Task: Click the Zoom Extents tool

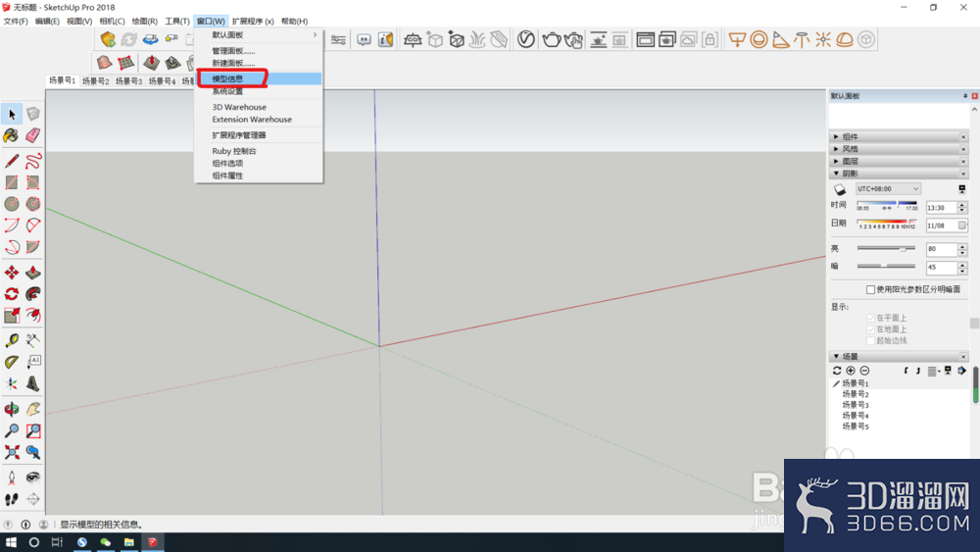Action: click(x=11, y=452)
